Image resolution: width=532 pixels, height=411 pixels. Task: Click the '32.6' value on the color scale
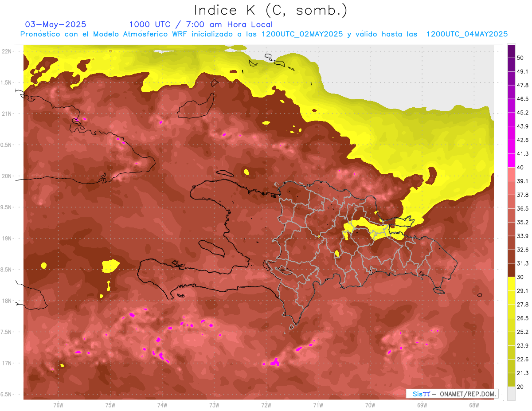point(523,250)
